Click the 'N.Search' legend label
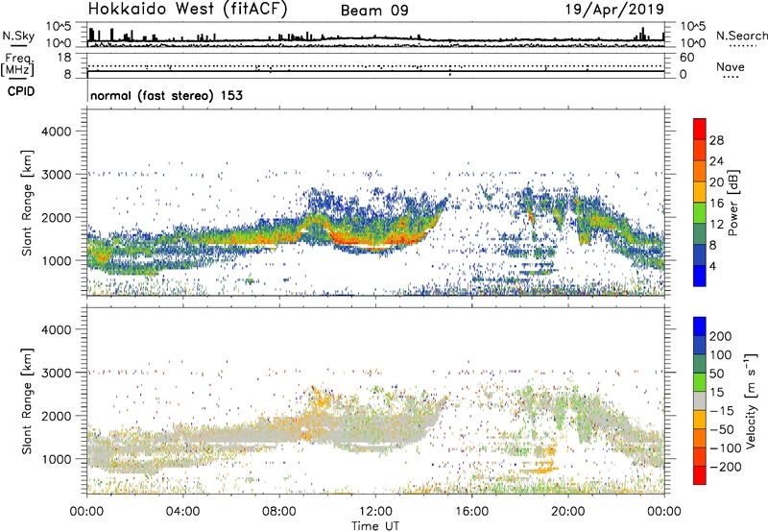Screen dimensions: 768x532 pos(741,36)
